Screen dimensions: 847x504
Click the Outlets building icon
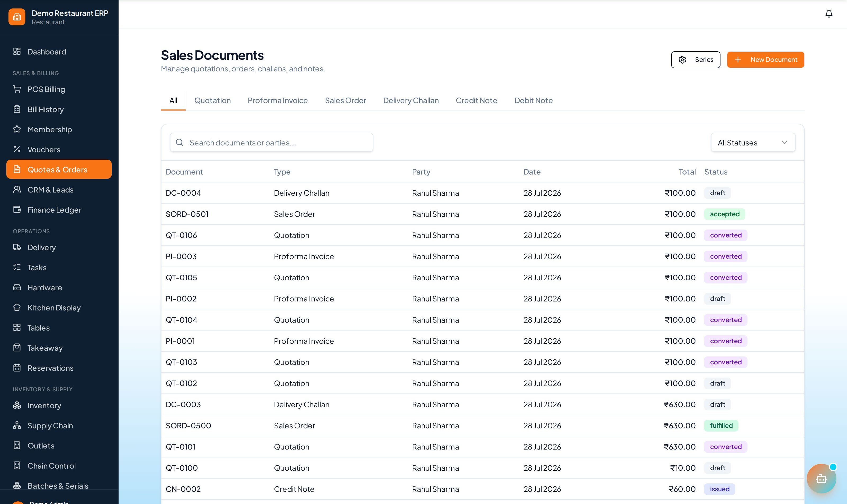click(x=17, y=445)
